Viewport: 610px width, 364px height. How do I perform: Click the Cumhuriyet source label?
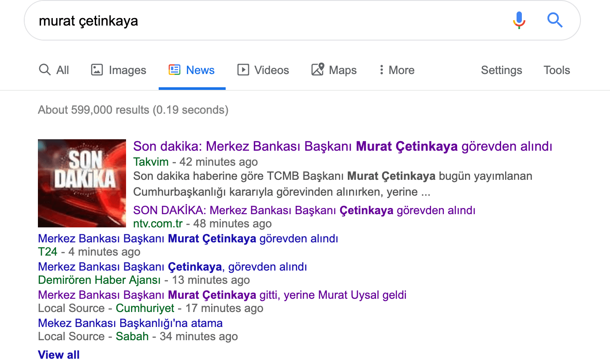pos(145,308)
